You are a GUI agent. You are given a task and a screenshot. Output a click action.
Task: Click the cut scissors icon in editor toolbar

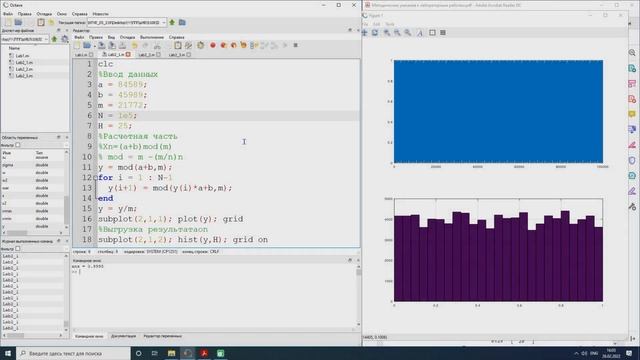point(157,45)
